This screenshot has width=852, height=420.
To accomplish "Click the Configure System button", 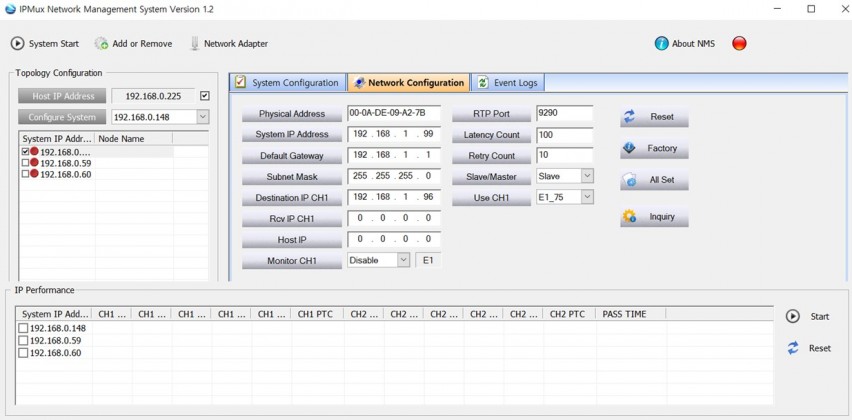I will pos(62,117).
